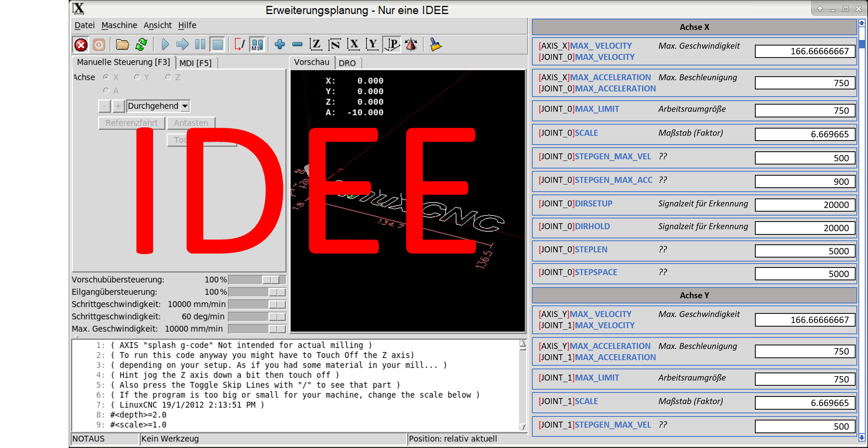This screenshot has height=448, width=868.
Task: Run the program with play icon
Action: [x=165, y=45]
